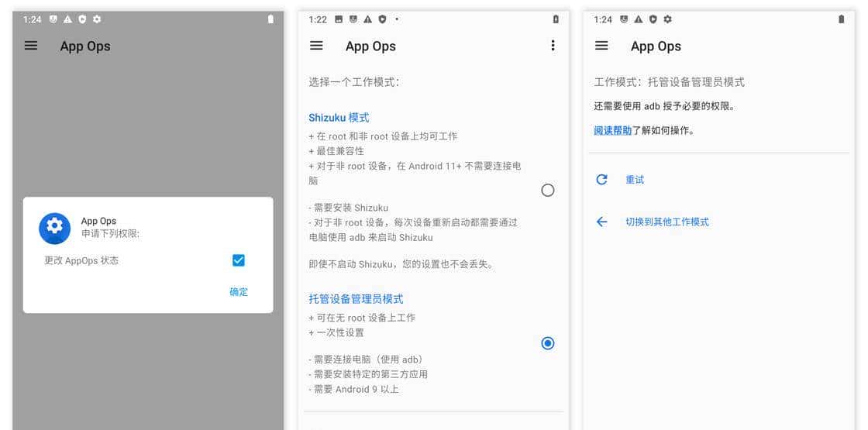Image resolution: width=868 pixels, height=430 pixels.
Task: Click the back arrow beside 切换到其他工作模式
Action: click(x=601, y=222)
